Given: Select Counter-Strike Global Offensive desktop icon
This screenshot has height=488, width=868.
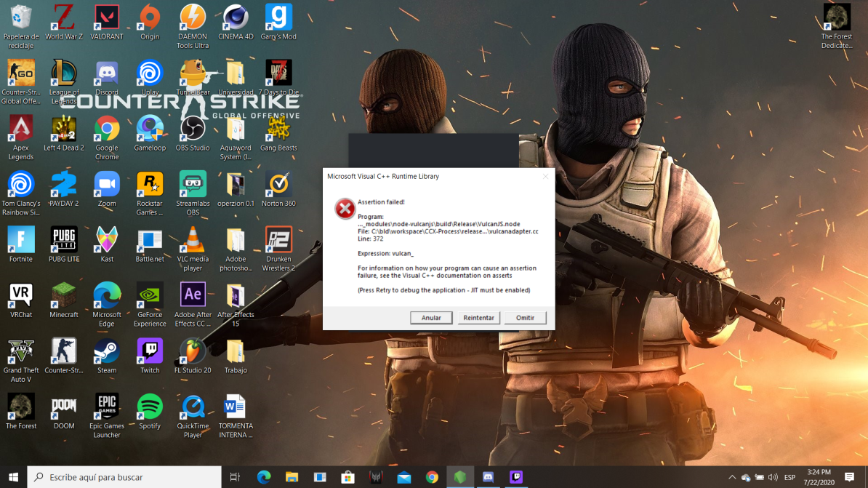Looking at the screenshot, I should click(21, 82).
